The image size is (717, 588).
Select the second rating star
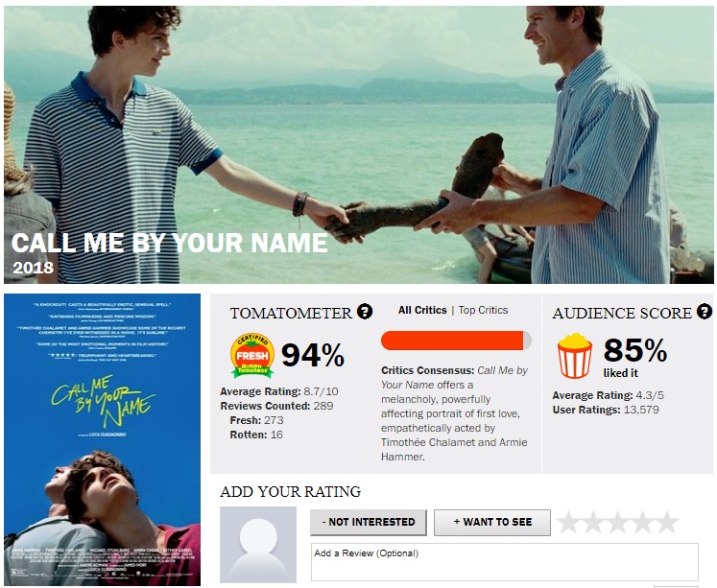click(x=593, y=522)
